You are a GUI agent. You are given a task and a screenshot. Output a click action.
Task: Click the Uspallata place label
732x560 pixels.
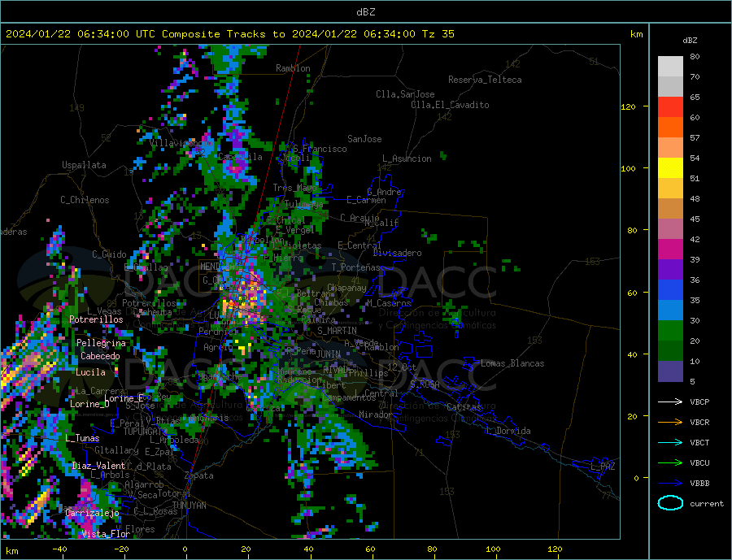[84, 165]
